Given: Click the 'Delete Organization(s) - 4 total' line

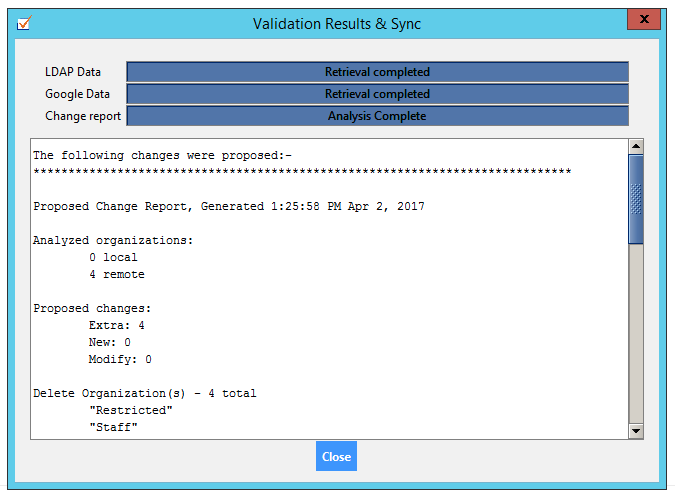Looking at the screenshot, I should pyautogui.click(x=145, y=393).
